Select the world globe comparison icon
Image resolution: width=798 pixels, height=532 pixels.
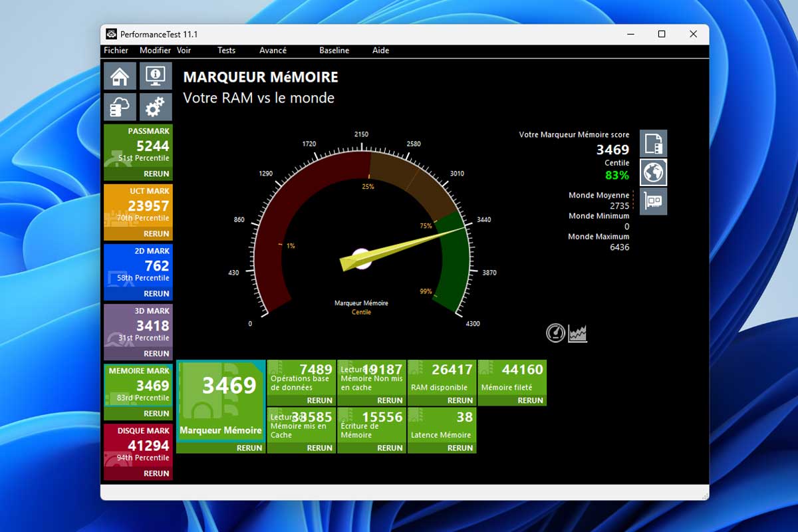[x=653, y=172]
